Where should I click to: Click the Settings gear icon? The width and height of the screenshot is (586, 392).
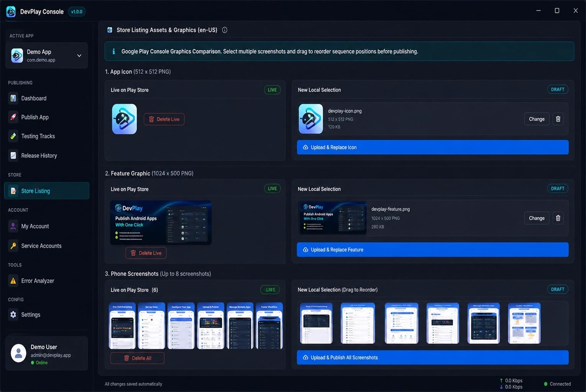tap(13, 315)
